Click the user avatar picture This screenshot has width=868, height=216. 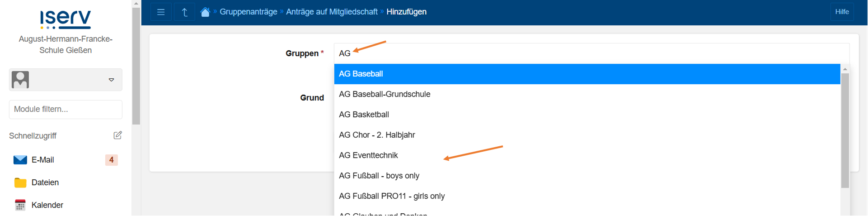(20, 80)
